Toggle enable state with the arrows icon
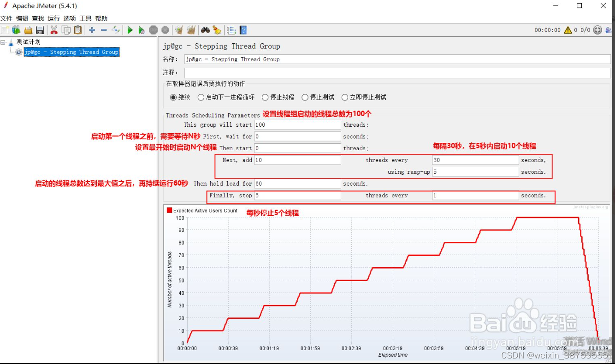The width and height of the screenshot is (615, 364). click(x=116, y=30)
